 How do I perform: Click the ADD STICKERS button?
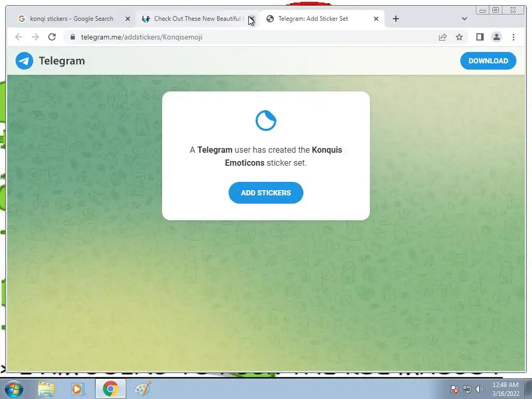click(265, 193)
